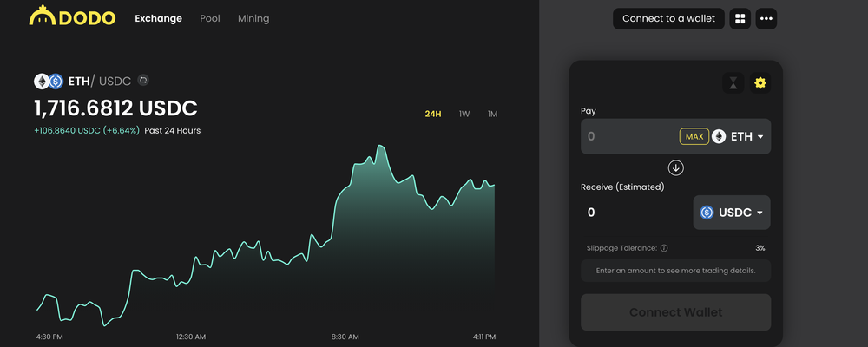Click the Ethereum icon in Pay dropdown
Screen dimensions: 868x347
[x=719, y=136]
